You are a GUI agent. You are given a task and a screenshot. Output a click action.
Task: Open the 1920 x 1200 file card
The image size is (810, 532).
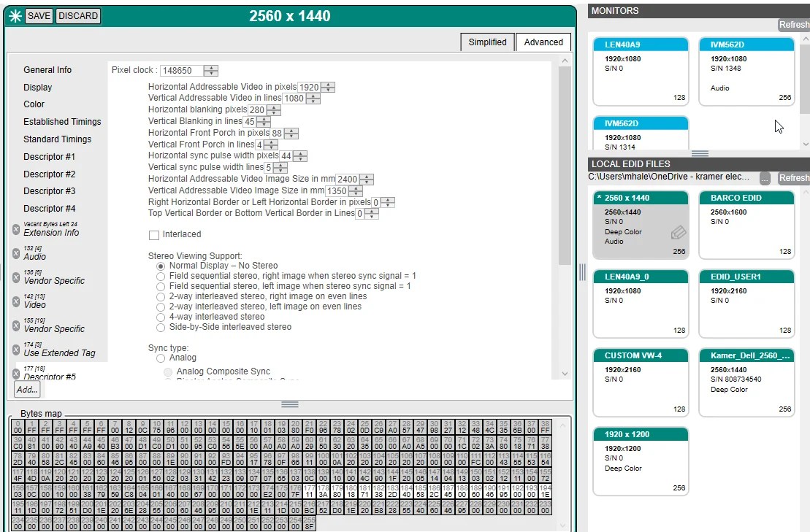point(641,461)
